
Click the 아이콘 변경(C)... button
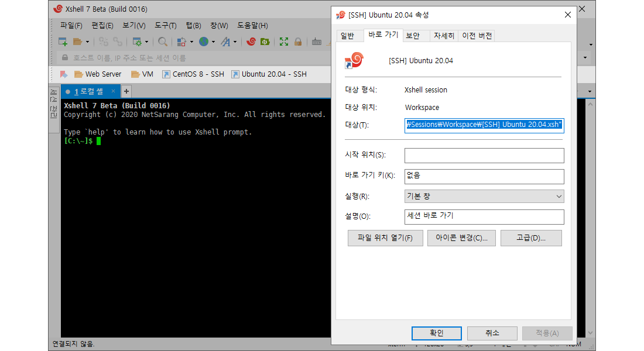tap(462, 238)
